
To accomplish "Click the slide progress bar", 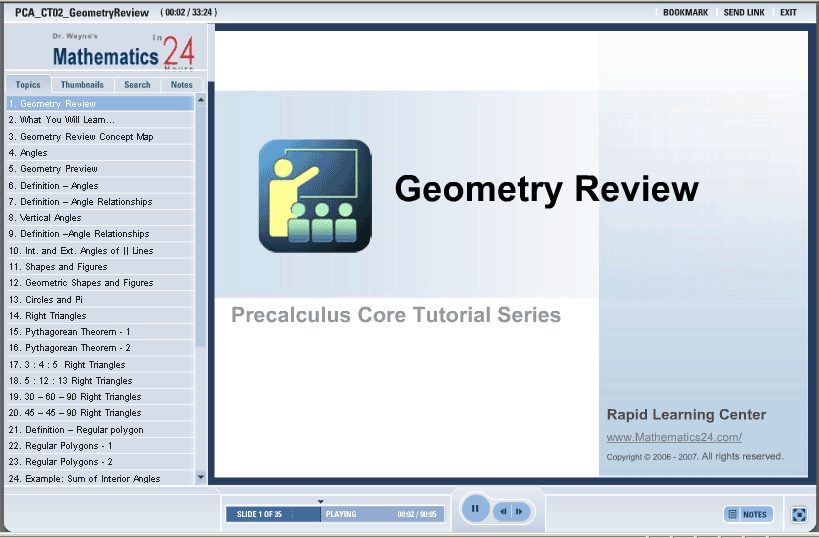I will click(335, 514).
